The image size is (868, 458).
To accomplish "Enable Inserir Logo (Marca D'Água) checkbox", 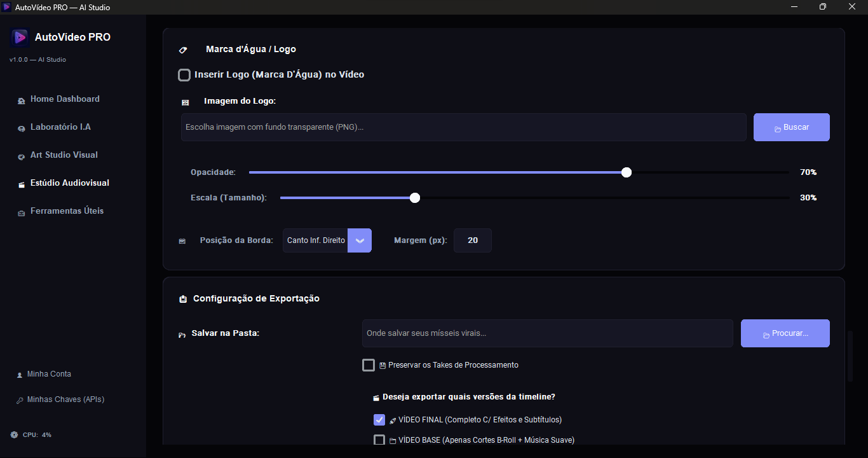I will [184, 75].
